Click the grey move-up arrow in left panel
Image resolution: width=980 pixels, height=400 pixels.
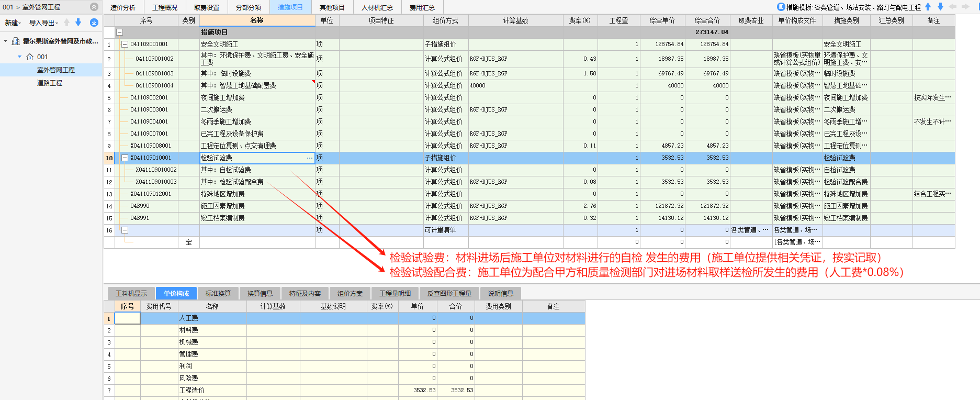click(66, 23)
